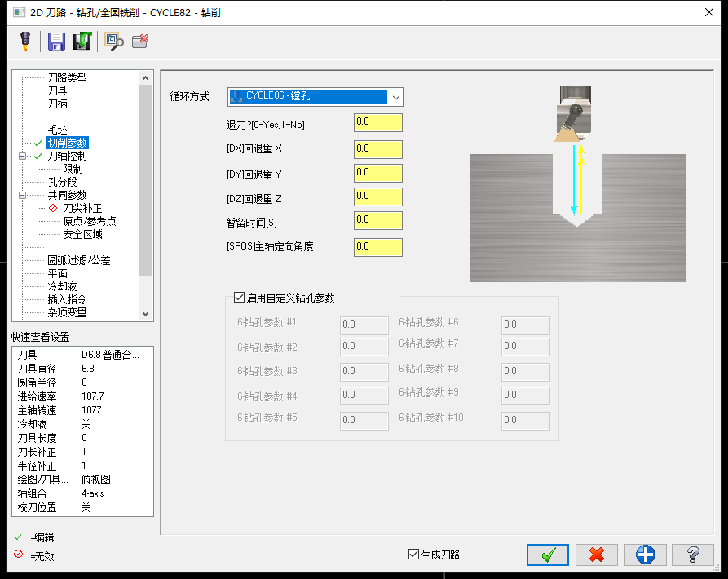728x579 pixels.
Task: Select 原点/参考点 tree item
Action: pyautogui.click(x=90, y=221)
